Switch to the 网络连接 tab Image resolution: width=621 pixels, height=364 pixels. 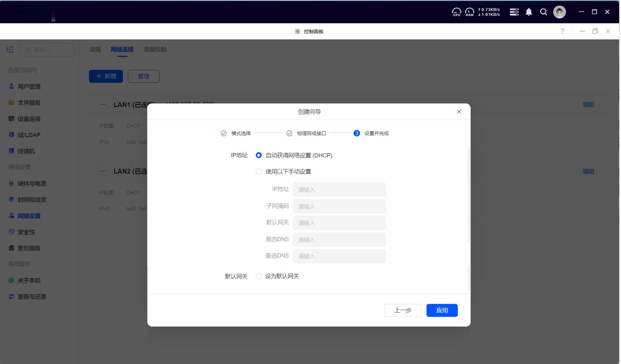coord(122,49)
